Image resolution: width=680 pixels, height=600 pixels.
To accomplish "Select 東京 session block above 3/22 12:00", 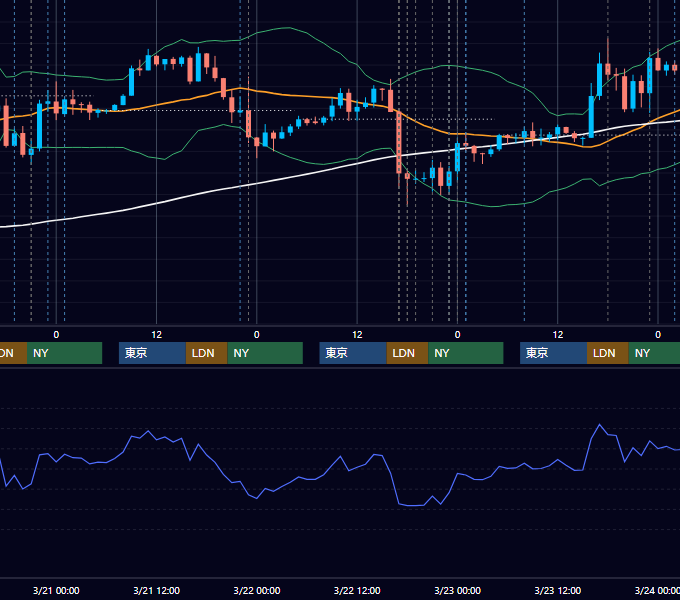I will (x=353, y=353).
